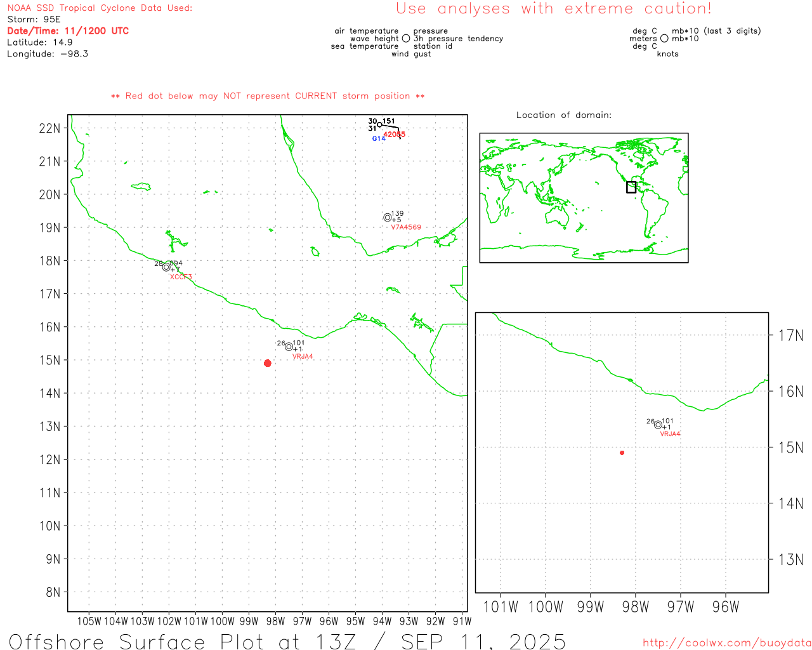Click the 96W longitude label on the inset map
The image size is (812, 650).
726,607
